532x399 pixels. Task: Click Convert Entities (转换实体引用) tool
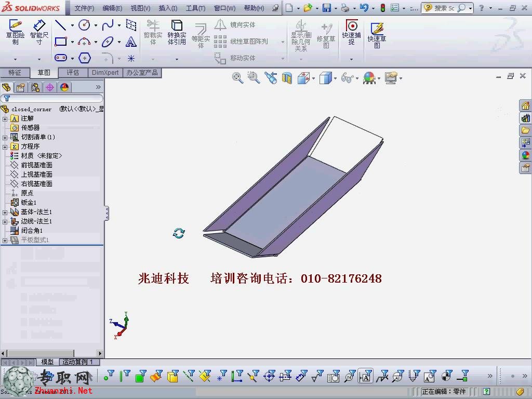[177, 32]
